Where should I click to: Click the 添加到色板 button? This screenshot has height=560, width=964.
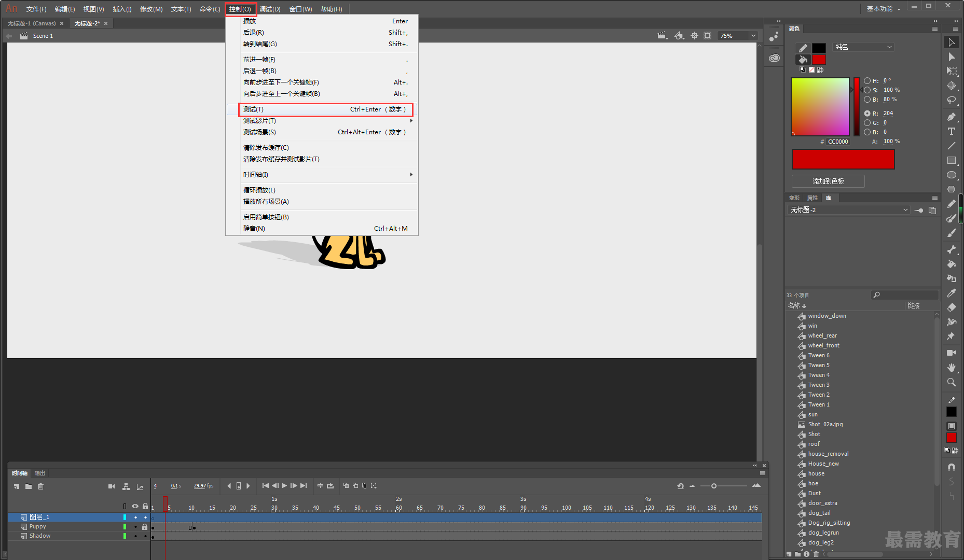tap(828, 181)
